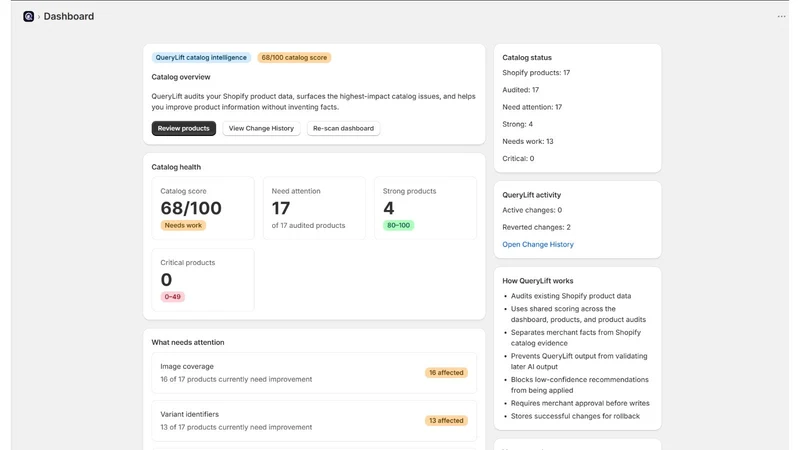The image size is (800, 450).
Task: Click the red 0–49 range badge
Action: point(172,297)
